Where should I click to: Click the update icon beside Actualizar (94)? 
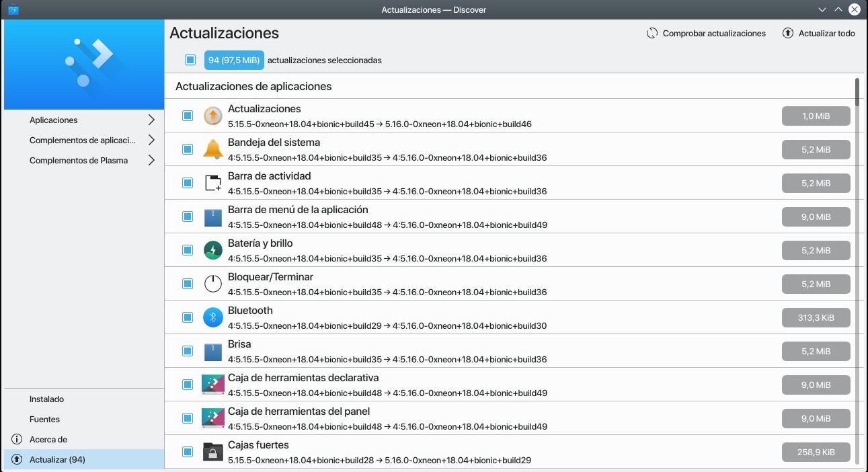pyautogui.click(x=17, y=459)
